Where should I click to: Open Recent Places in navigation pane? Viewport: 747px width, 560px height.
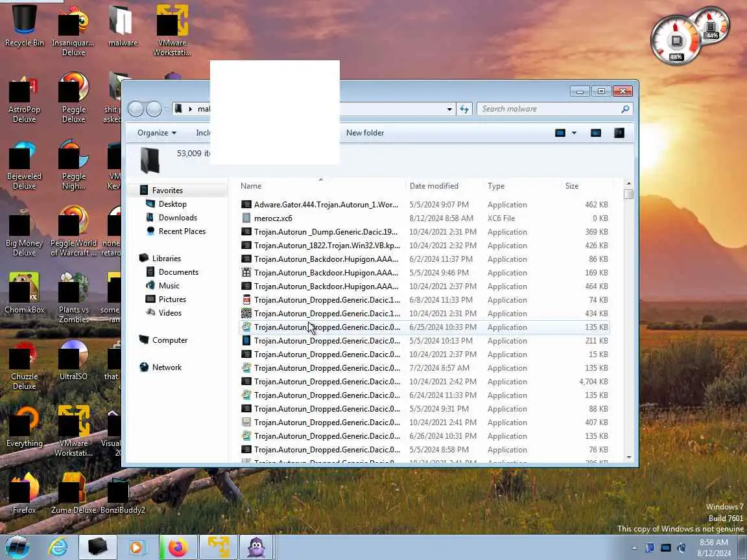click(182, 231)
